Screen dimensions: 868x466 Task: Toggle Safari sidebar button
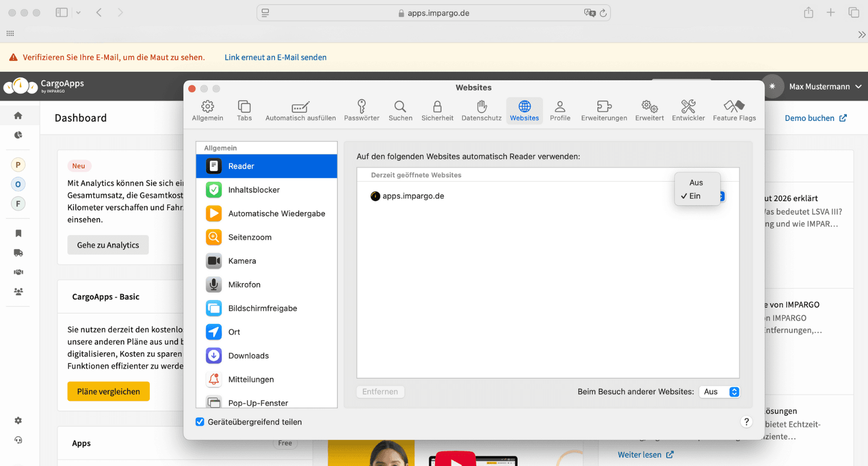point(62,12)
